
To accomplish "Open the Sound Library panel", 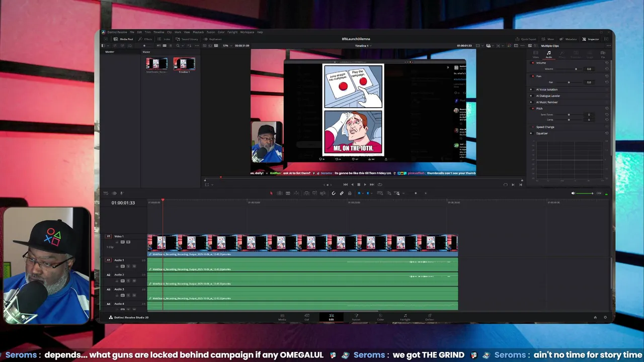I will (x=187, y=39).
